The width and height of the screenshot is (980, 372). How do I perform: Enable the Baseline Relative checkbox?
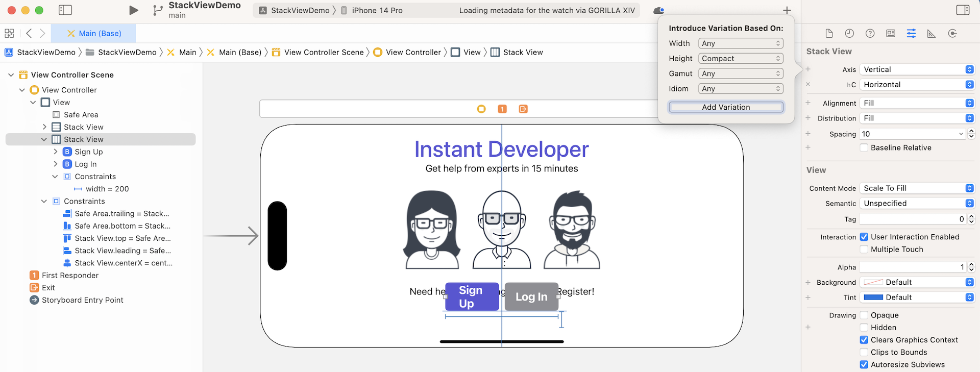864,148
